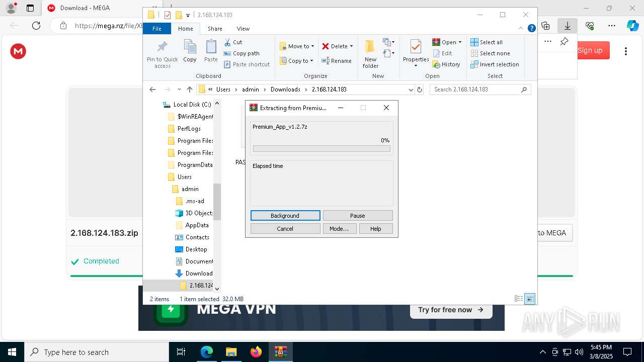Open address bar history dropdown
644x362 pixels.
point(411,89)
